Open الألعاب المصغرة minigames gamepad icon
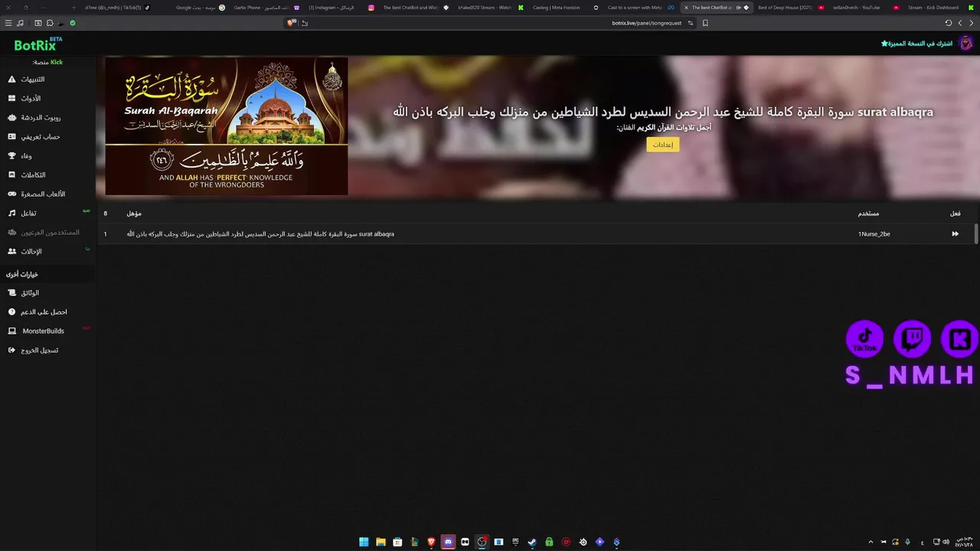 click(x=11, y=194)
